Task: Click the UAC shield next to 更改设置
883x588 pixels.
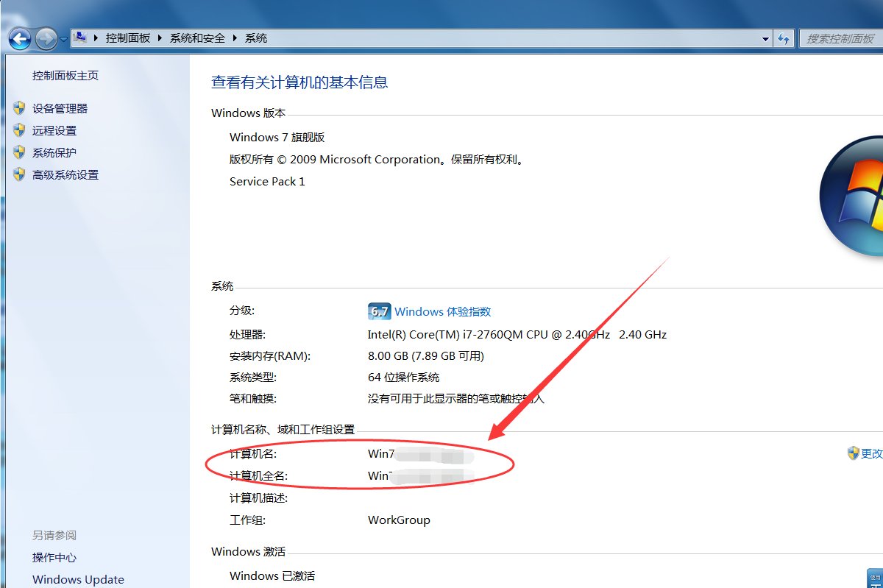Action: coord(854,453)
